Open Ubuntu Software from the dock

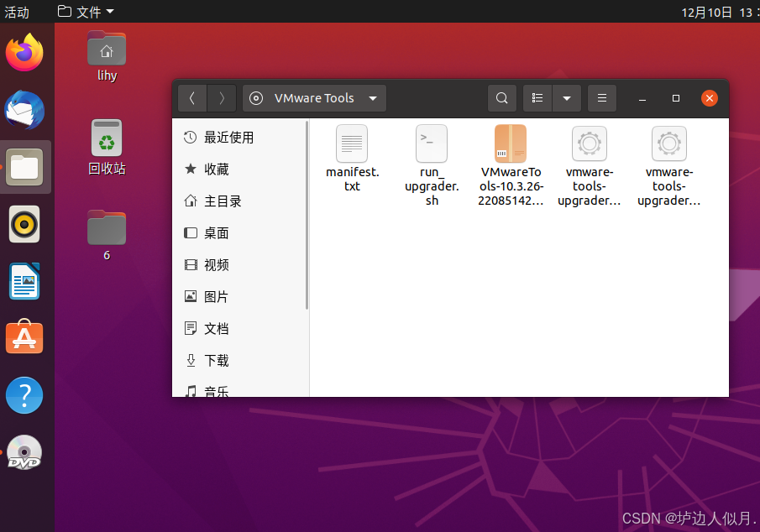tap(24, 337)
